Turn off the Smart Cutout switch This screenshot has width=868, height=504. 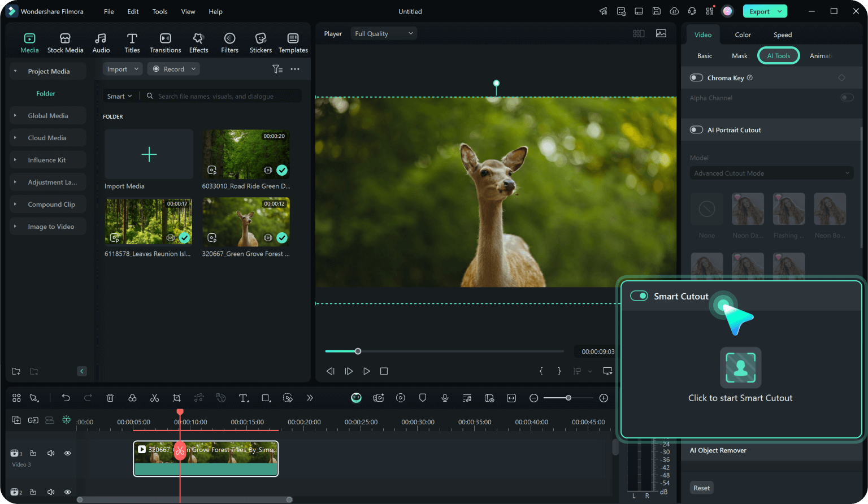pyautogui.click(x=639, y=296)
